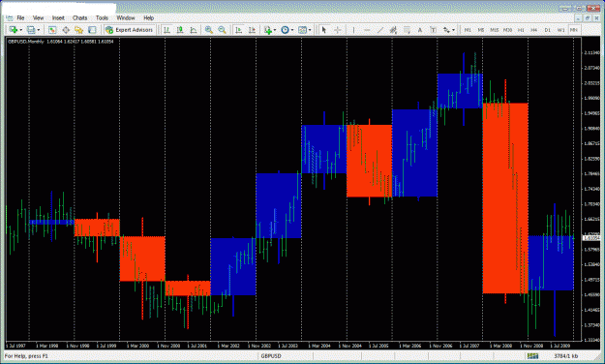Viewport: 605px width, 364px height.
Task: Click the 1 Mar 2002 date label
Action: point(228,346)
